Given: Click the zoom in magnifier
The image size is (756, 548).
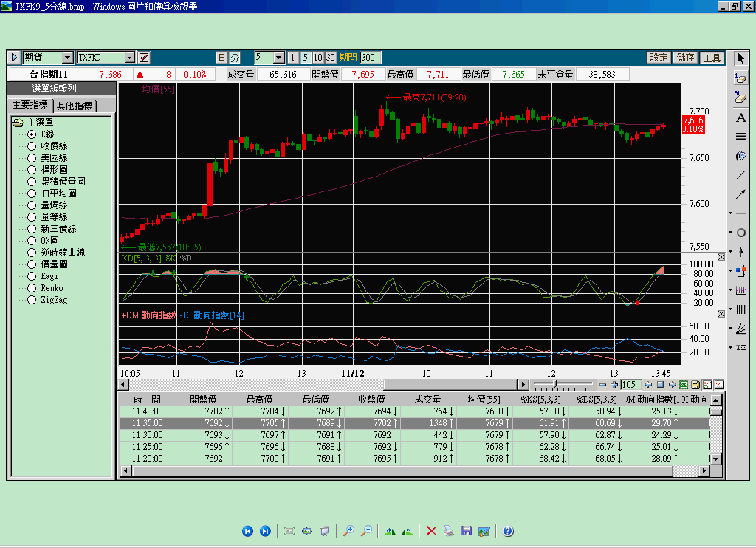Looking at the screenshot, I should [x=348, y=531].
